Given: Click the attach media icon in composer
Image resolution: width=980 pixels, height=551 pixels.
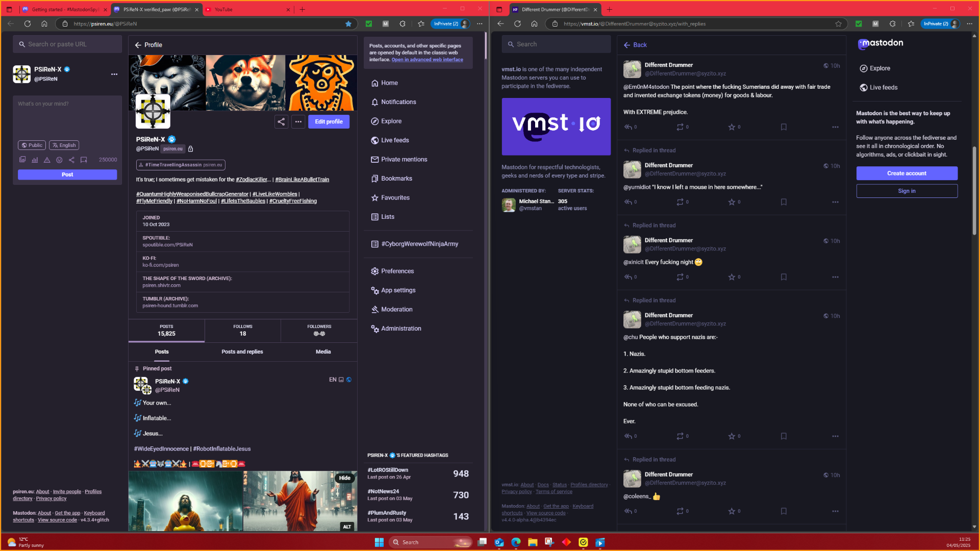Looking at the screenshot, I should (22, 160).
